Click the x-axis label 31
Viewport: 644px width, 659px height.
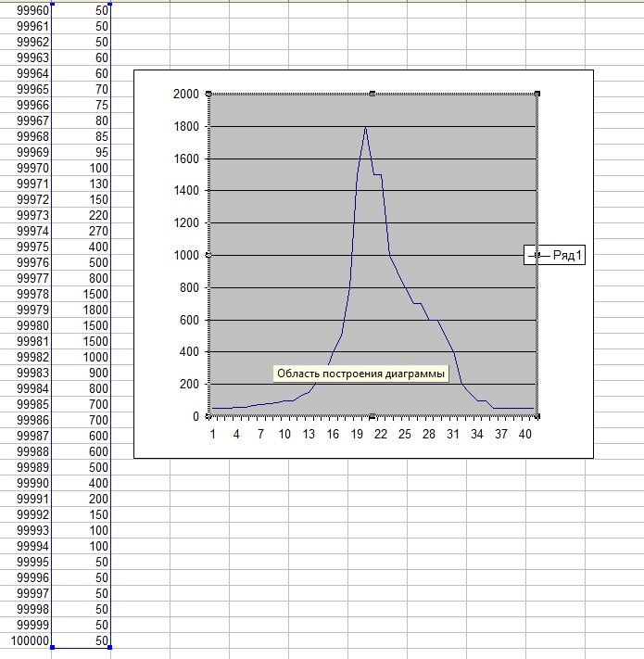(453, 434)
